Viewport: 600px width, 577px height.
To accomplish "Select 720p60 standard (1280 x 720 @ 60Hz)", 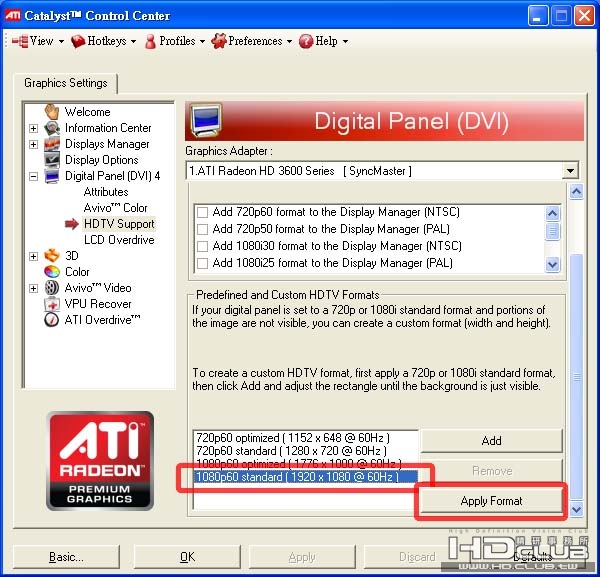I will 291,450.
